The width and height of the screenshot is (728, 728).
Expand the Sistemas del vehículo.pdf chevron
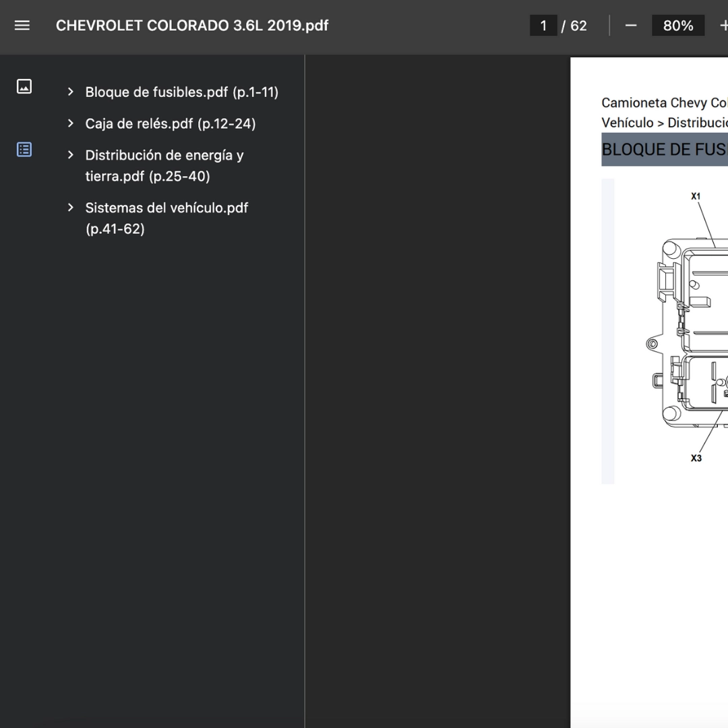[70, 208]
